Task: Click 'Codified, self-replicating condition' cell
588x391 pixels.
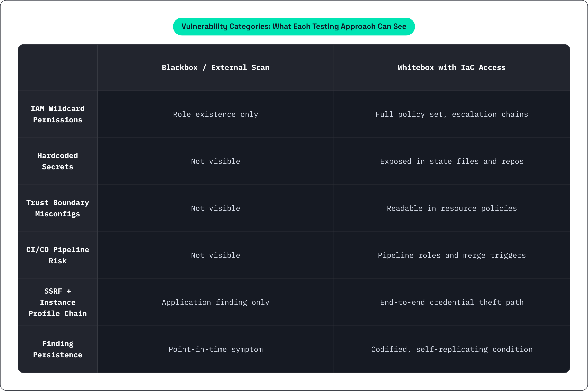Action: tap(452, 349)
